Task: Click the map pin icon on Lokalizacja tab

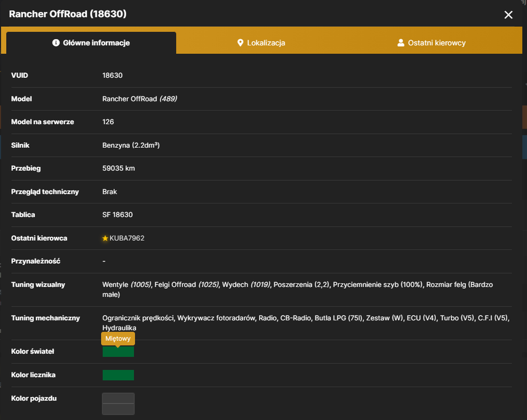Action: [x=240, y=43]
